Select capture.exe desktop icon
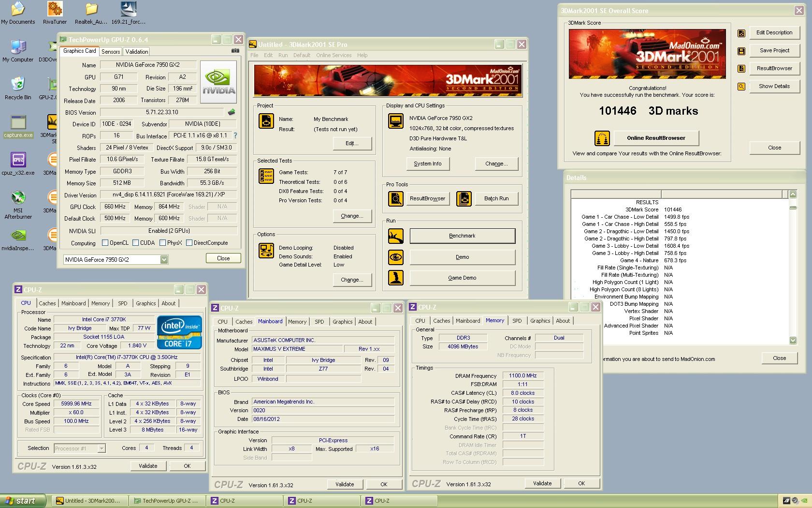Image resolution: width=812 pixels, height=508 pixels. (18, 126)
